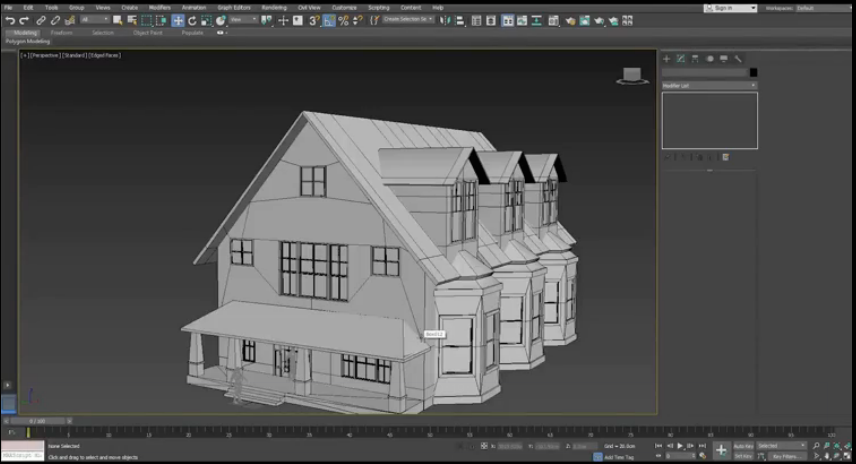Click the current frame number field
This screenshot has height=464, width=856.
[x=679, y=456]
